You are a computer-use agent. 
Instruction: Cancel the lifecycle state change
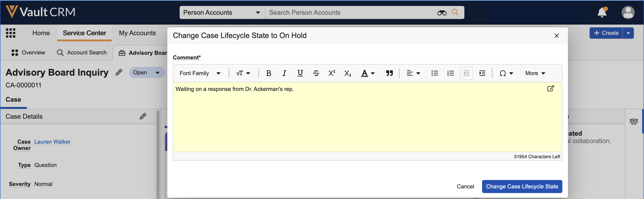(465, 187)
